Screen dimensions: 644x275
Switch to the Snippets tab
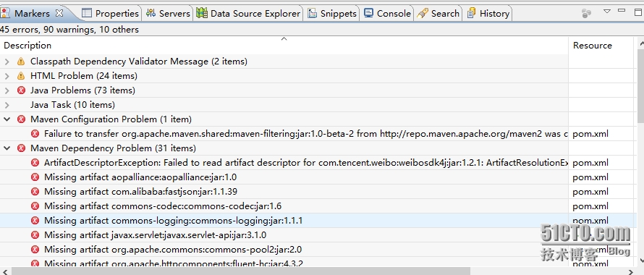tap(332, 13)
